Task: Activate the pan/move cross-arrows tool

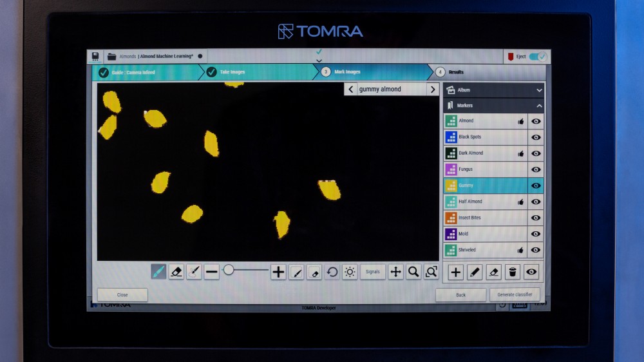Action: pyautogui.click(x=395, y=272)
